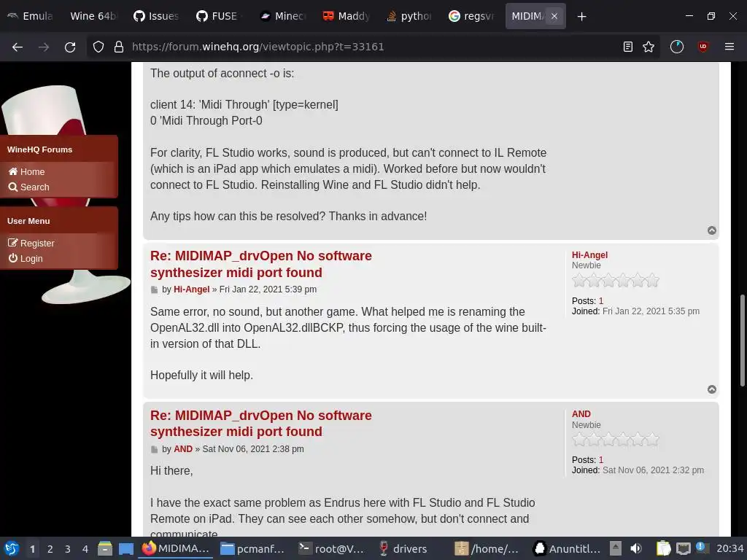Viewport: 747px width, 560px height.
Task: Click the clipboard tray icon
Action: 663,548
